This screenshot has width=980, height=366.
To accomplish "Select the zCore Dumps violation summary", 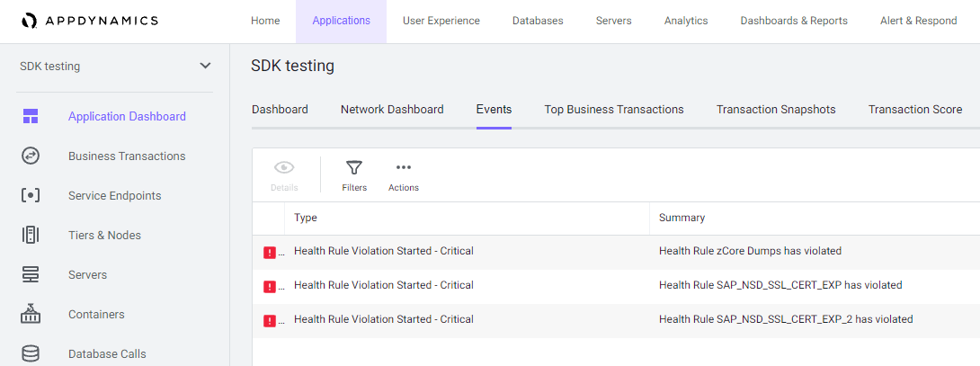I will click(x=750, y=251).
